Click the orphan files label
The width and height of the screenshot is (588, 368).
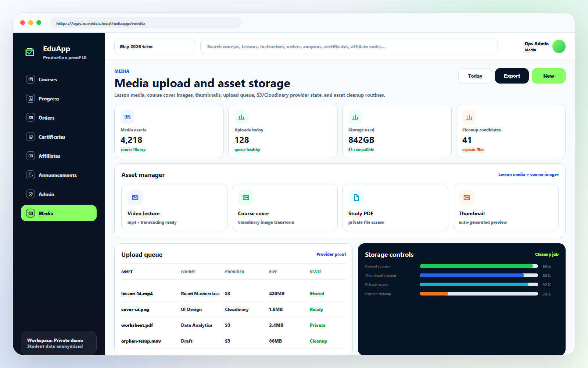coord(473,150)
